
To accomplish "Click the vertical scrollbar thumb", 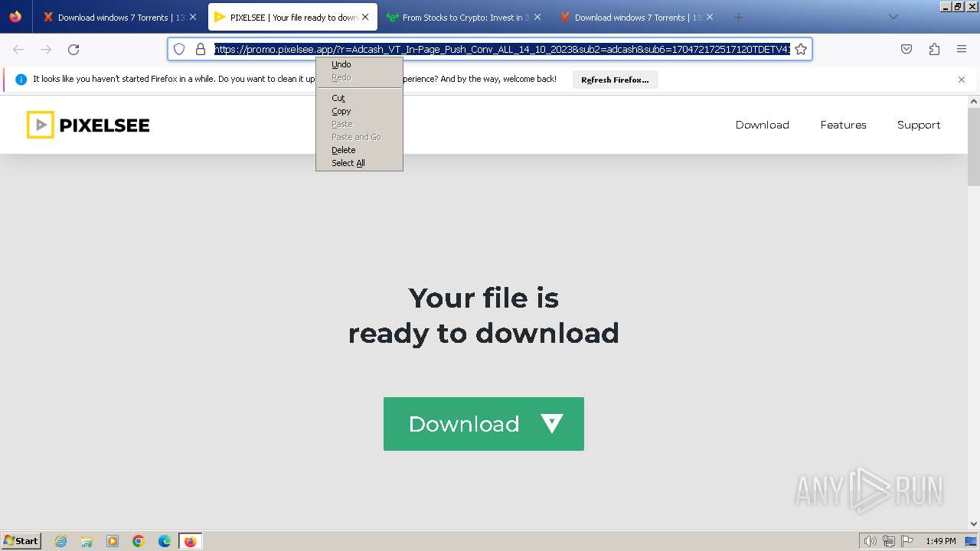I will click(x=974, y=146).
